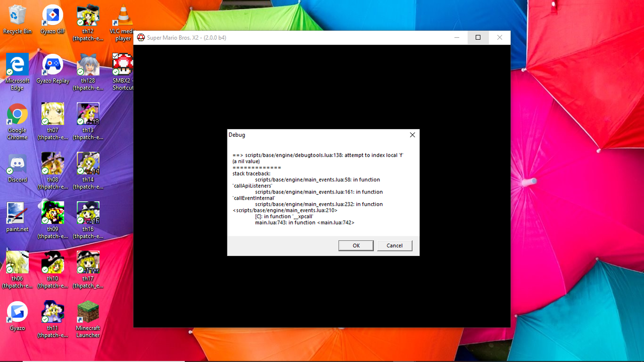The image size is (644, 362).
Task: Select the th11 (thpatch-e...) shortcut
Action: click(x=53, y=320)
